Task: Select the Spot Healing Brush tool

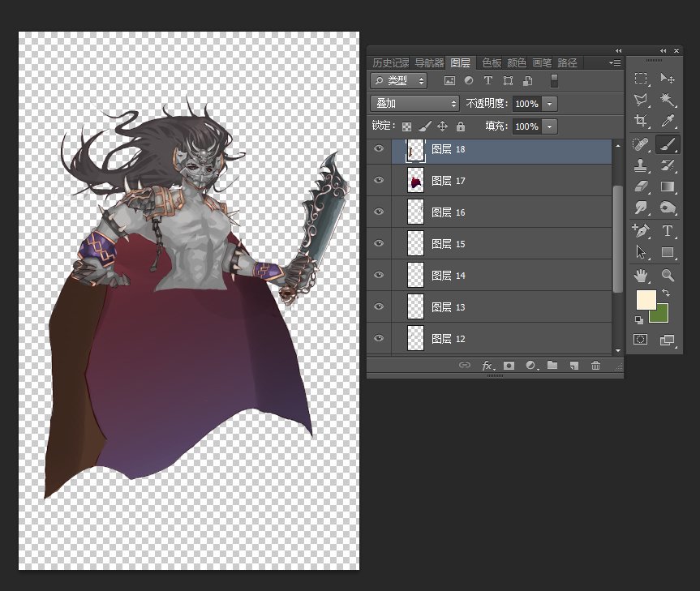Action: coord(641,144)
